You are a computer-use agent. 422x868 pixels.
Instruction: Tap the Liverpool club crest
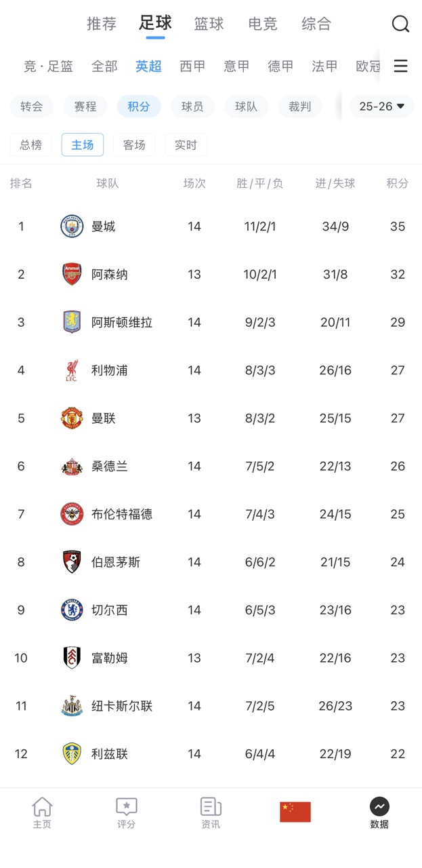[72, 370]
